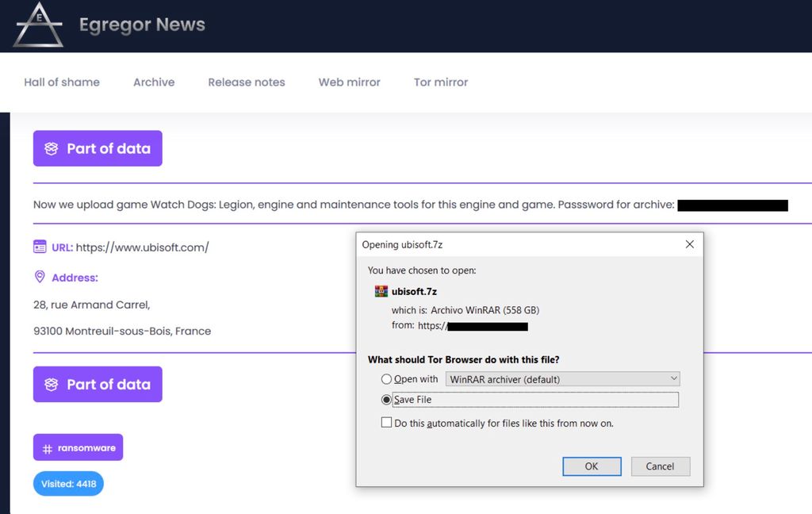Open the Release notes page
Image resolution: width=812 pixels, height=514 pixels.
tap(247, 82)
